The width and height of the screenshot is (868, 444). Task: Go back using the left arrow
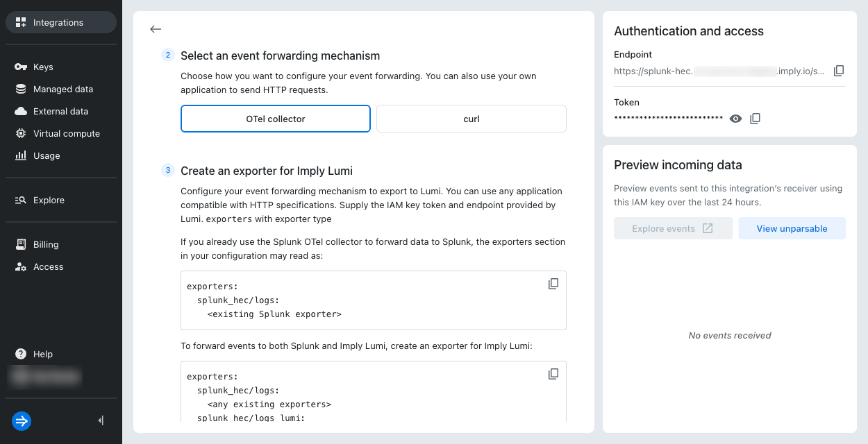tap(156, 29)
